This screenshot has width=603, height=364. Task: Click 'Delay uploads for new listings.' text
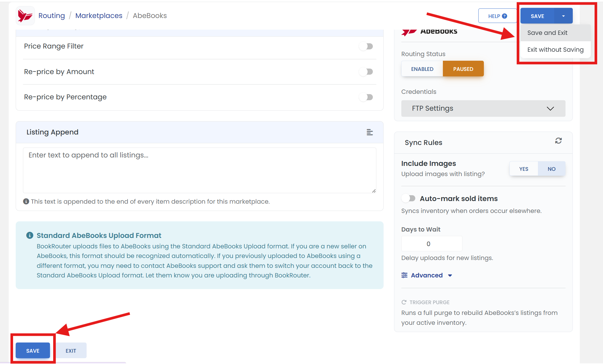click(x=447, y=258)
